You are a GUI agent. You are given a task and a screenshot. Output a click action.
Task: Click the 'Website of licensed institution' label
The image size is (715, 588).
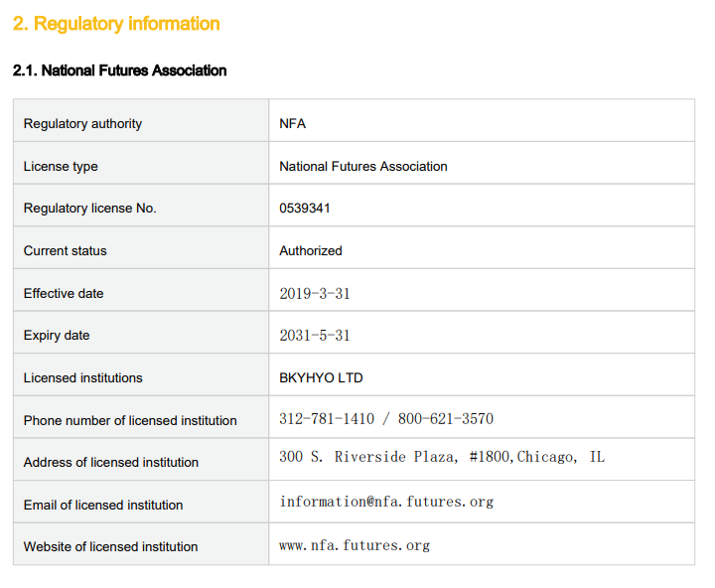[111, 547]
